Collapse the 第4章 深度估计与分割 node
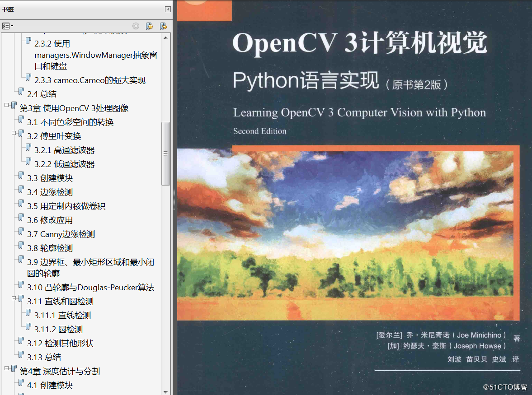This screenshot has width=532, height=395. point(6,368)
